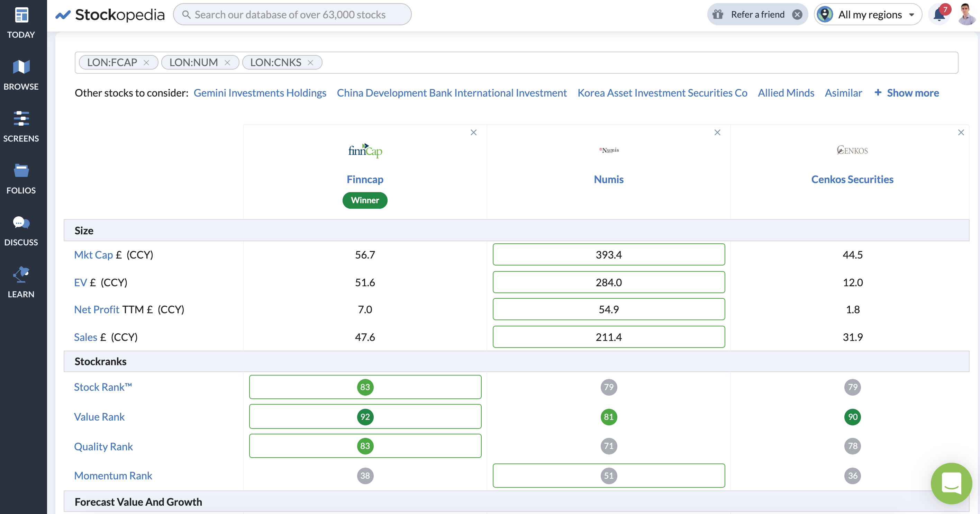Open Gemini Investments Holdings link
Viewport: 980px width, 514px height.
(260, 93)
